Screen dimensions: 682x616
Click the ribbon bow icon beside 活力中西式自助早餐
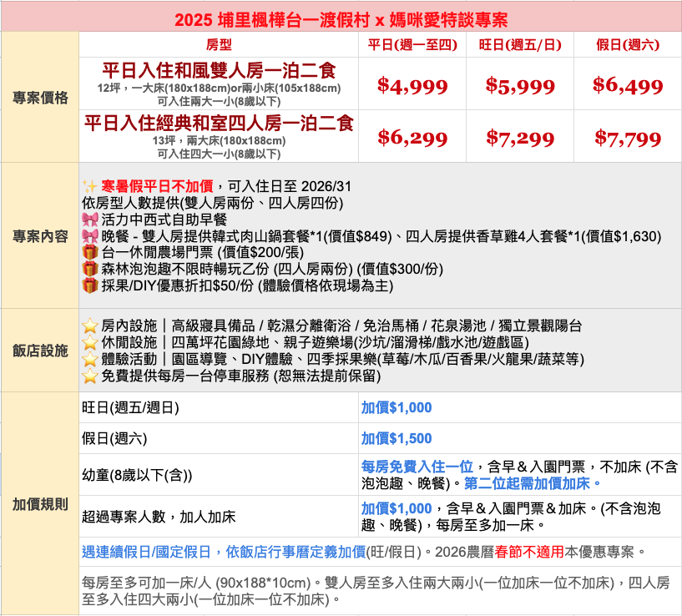tap(90, 220)
